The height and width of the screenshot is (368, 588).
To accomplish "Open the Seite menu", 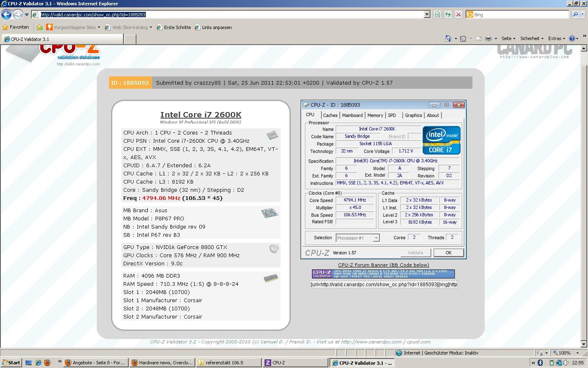I will (x=508, y=38).
